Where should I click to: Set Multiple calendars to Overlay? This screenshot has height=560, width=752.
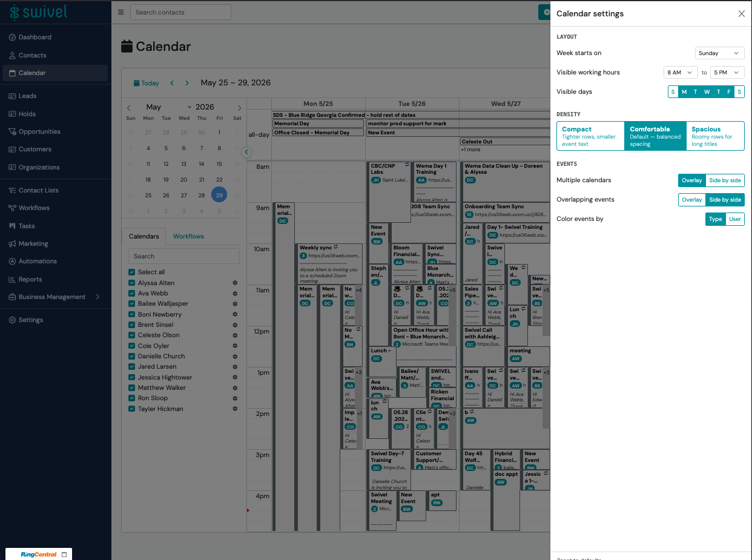[x=692, y=180]
